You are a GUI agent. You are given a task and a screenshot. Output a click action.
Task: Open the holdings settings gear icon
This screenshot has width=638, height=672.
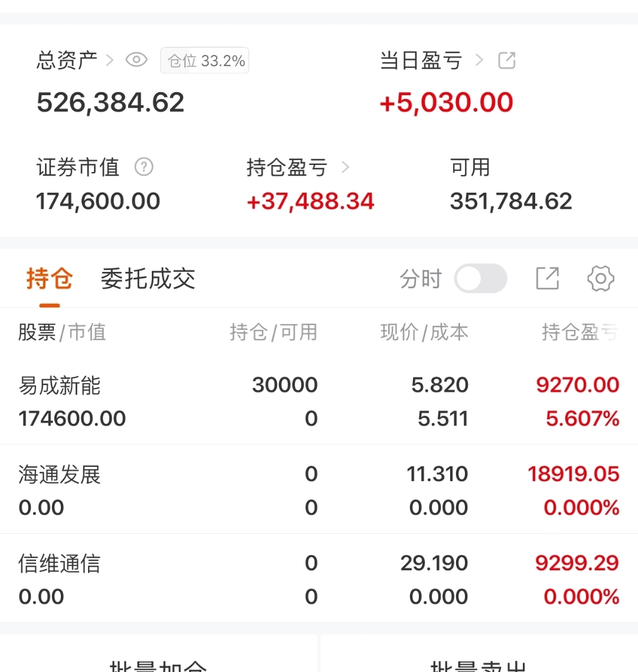coord(601,278)
